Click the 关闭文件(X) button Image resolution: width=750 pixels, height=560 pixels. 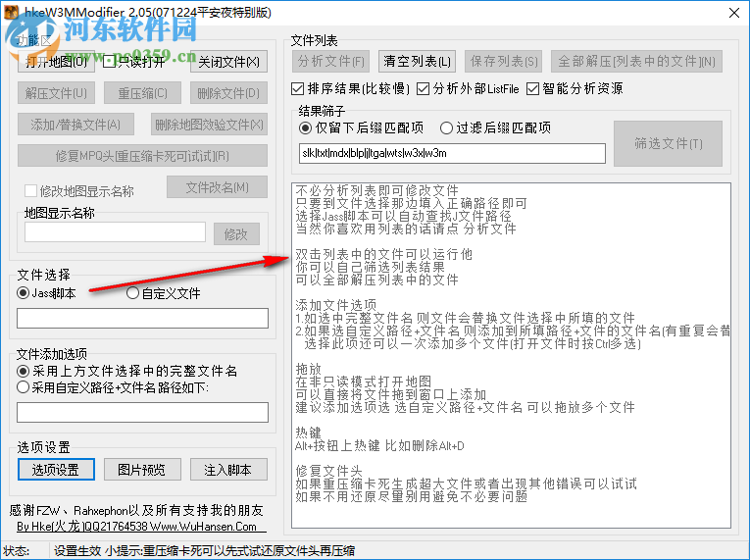pyautogui.click(x=228, y=62)
